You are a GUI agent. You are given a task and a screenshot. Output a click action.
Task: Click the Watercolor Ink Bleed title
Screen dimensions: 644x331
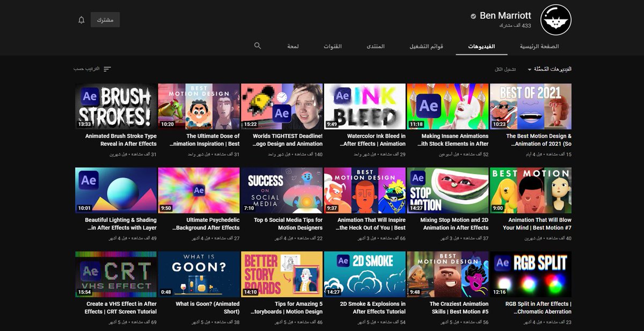pyautogui.click(x=373, y=140)
